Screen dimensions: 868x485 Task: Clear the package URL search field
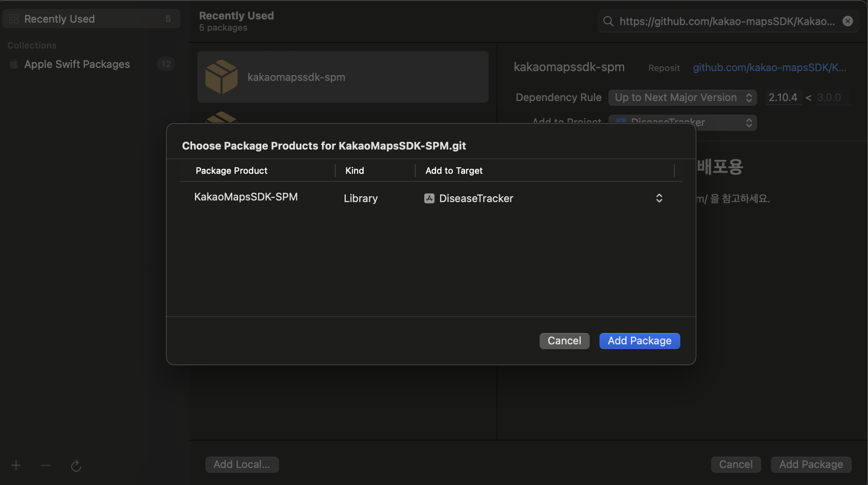coord(848,21)
